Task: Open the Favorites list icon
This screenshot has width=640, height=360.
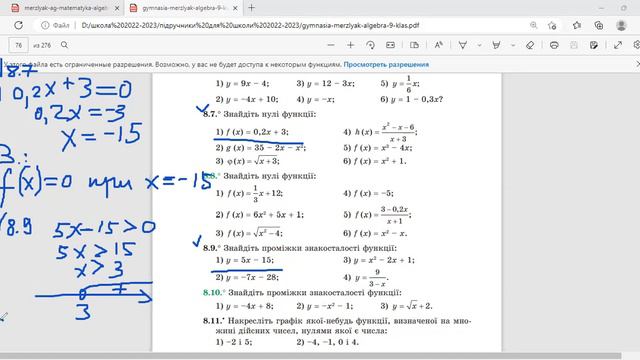Action: [577, 25]
